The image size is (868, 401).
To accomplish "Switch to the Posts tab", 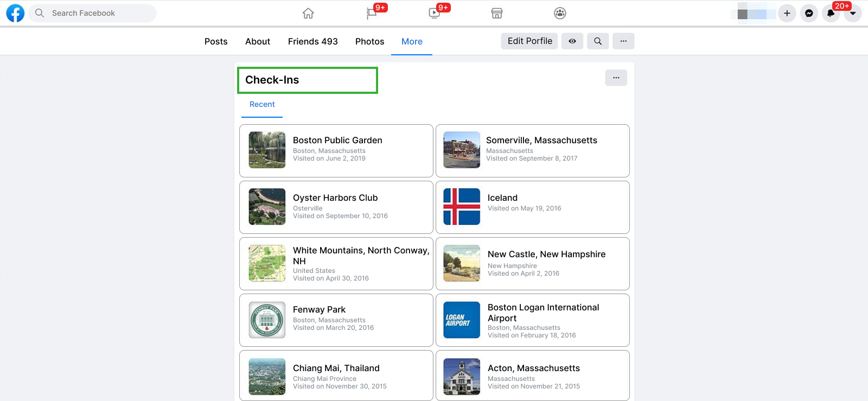I will tap(216, 41).
